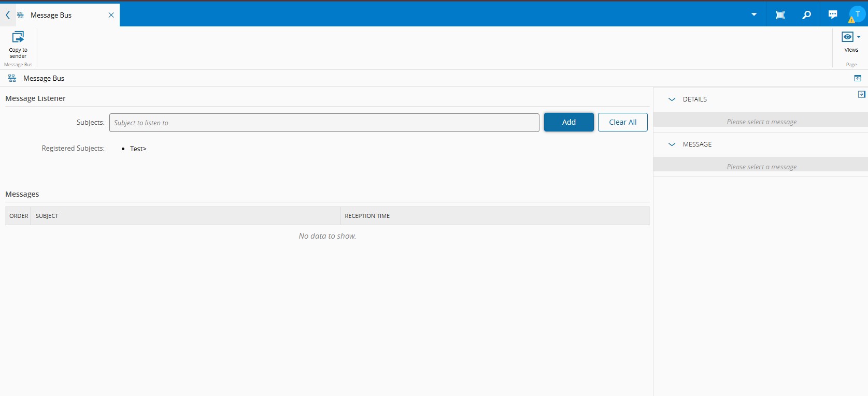868x396 pixels.
Task: Open the user avatar labeled T
Action: tap(858, 14)
